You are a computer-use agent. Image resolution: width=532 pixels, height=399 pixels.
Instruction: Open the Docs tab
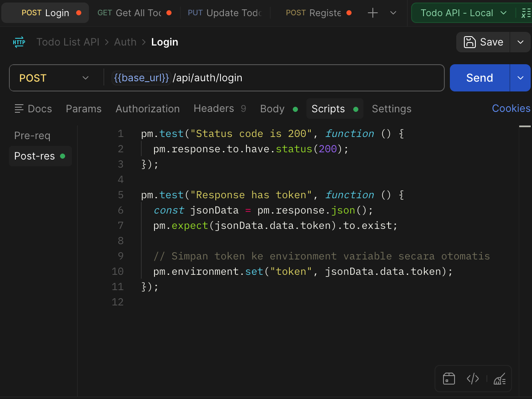pyautogui.click(x=33, y=109)
